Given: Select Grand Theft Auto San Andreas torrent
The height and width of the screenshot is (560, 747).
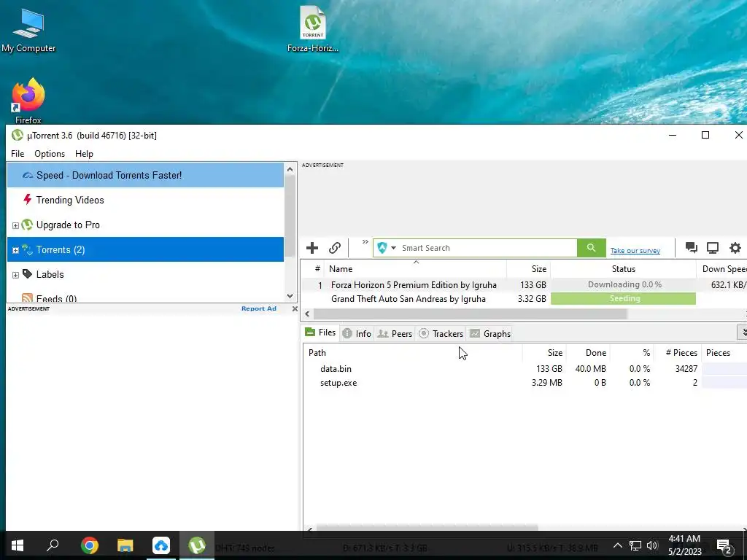Looking at the screenshot, I should [409, 299].
